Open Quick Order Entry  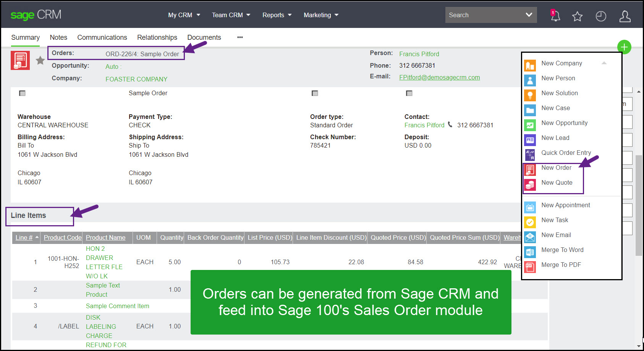(566, 153)
